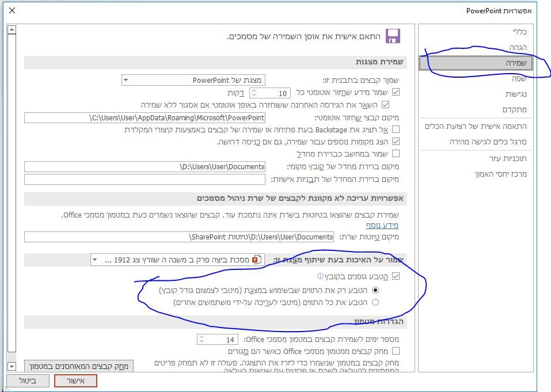The height and width of the screenshot is (392, 551).
Task: Open התאמה אישית של רצועת הכלים category
Action: click(476, 127)
